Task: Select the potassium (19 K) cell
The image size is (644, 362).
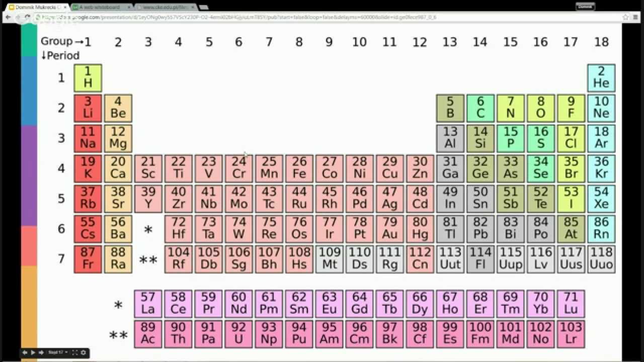Action: 88,168
